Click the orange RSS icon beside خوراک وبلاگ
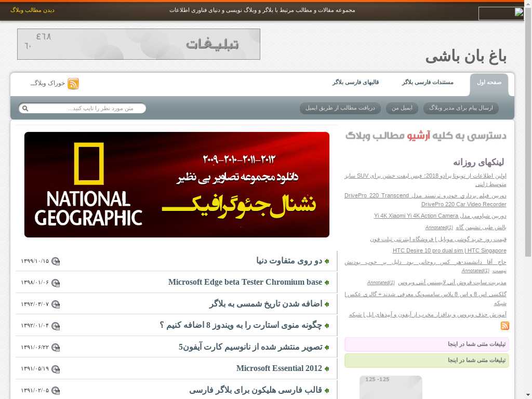 [x=73, y=84]
